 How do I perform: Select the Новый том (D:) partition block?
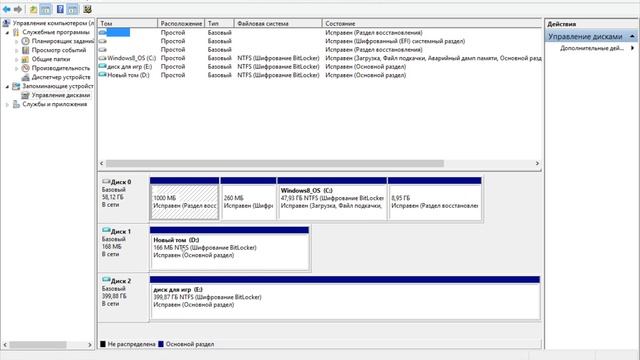(229, 248)
